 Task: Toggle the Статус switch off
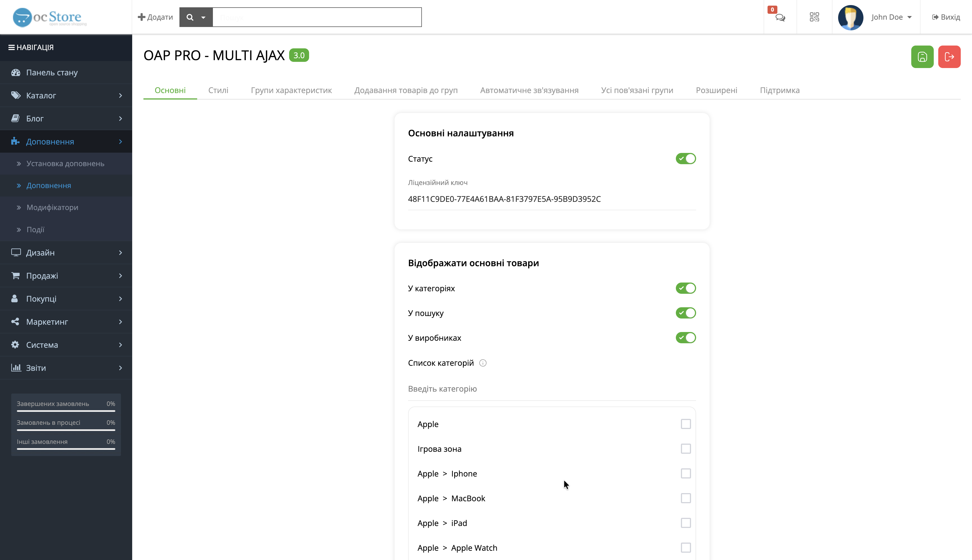coord(685,159)
